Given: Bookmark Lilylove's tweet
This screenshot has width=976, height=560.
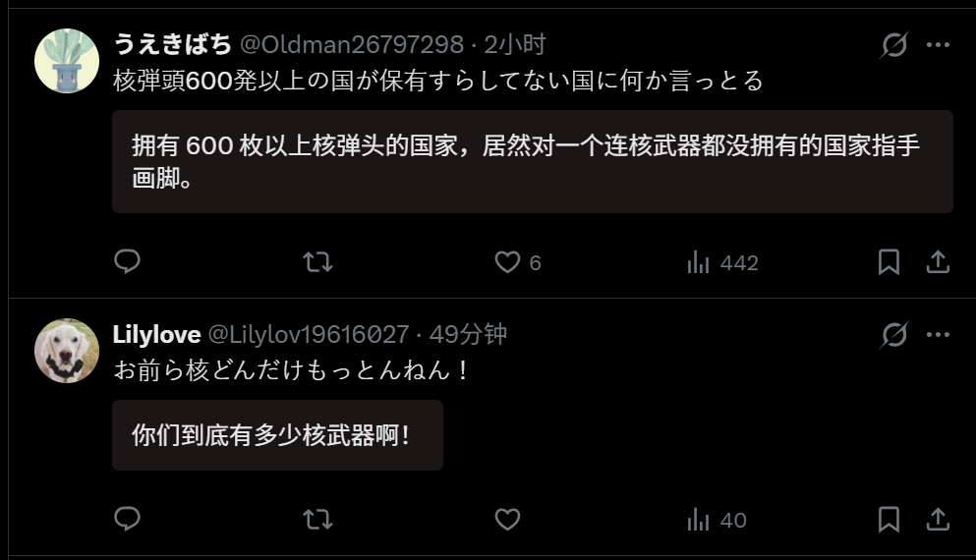Looking at the screenshot, I should coord(889,519).
